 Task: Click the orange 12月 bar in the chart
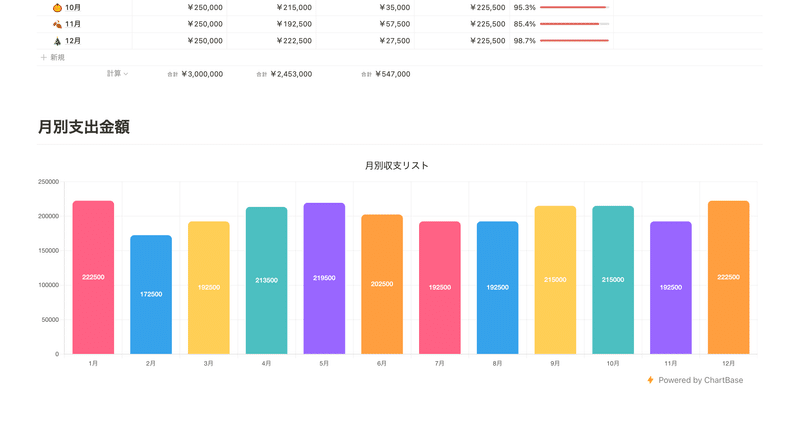point(729,277)
